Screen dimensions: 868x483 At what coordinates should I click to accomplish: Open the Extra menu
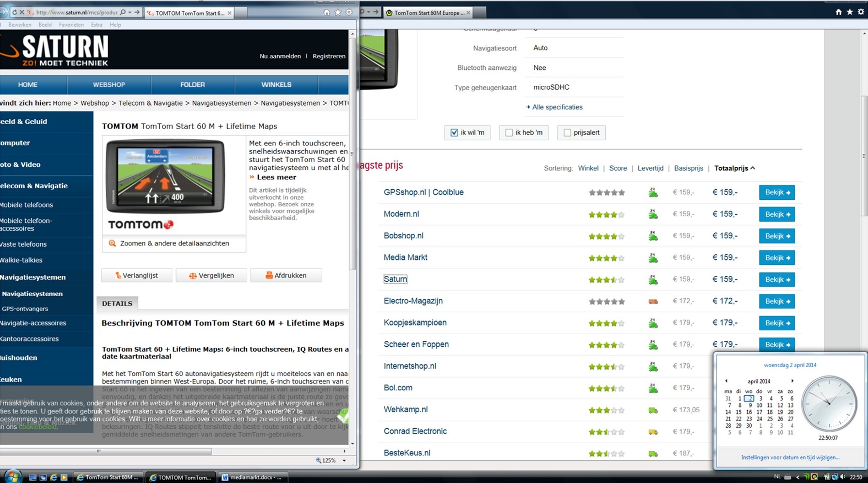(96, 25)
